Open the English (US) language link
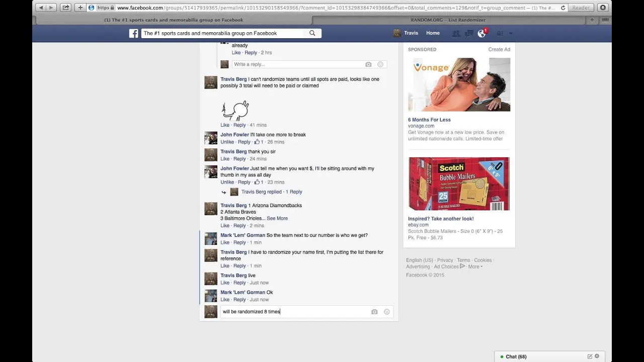The image size is (644, 362). point(419,260)
